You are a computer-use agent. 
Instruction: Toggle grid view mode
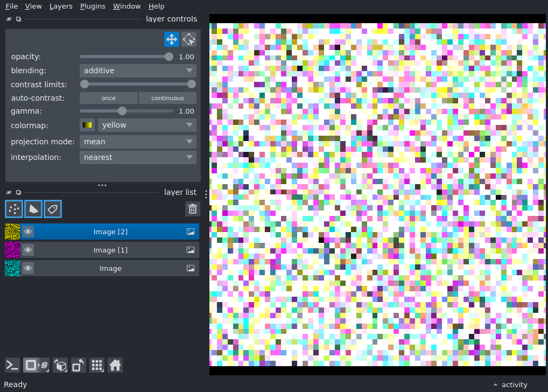(97, 366)
